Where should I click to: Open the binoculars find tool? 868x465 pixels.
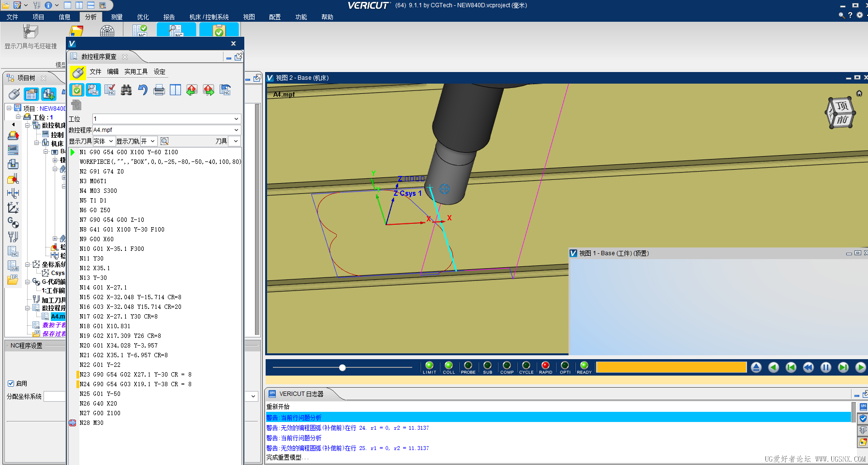(126, 90)
